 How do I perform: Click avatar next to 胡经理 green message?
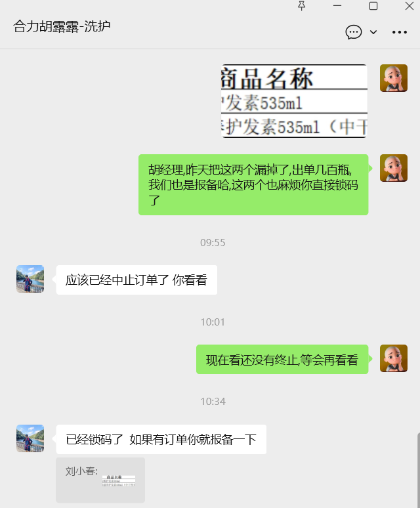394,168
